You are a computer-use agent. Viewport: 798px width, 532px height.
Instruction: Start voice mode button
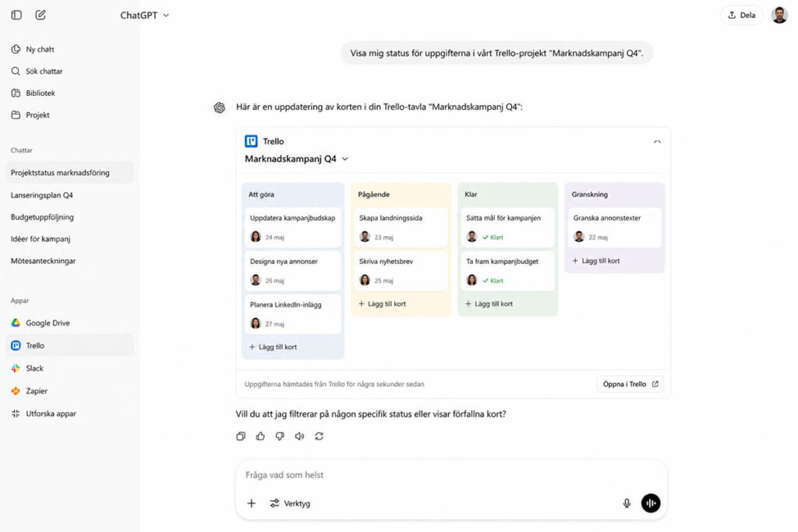(x=651, y=503)
